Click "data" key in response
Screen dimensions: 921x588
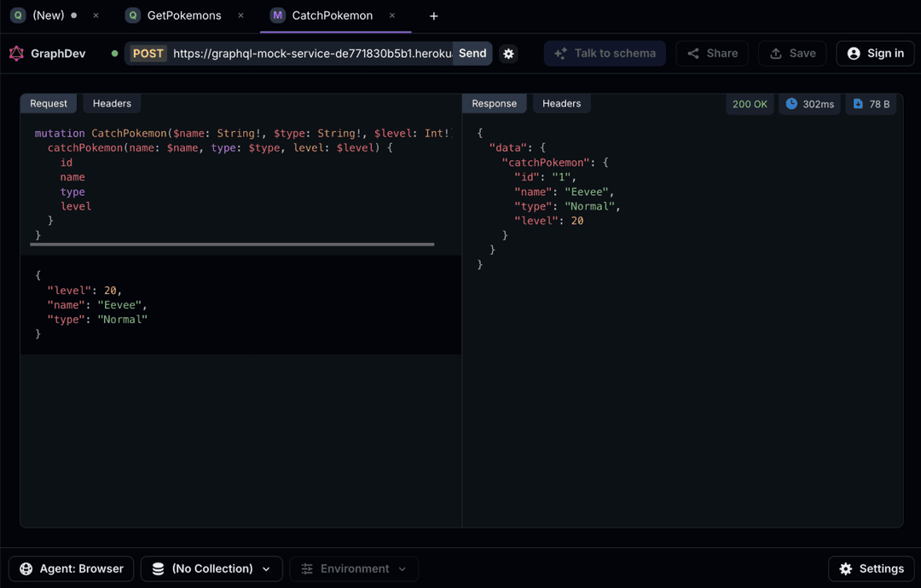point(508,148)
